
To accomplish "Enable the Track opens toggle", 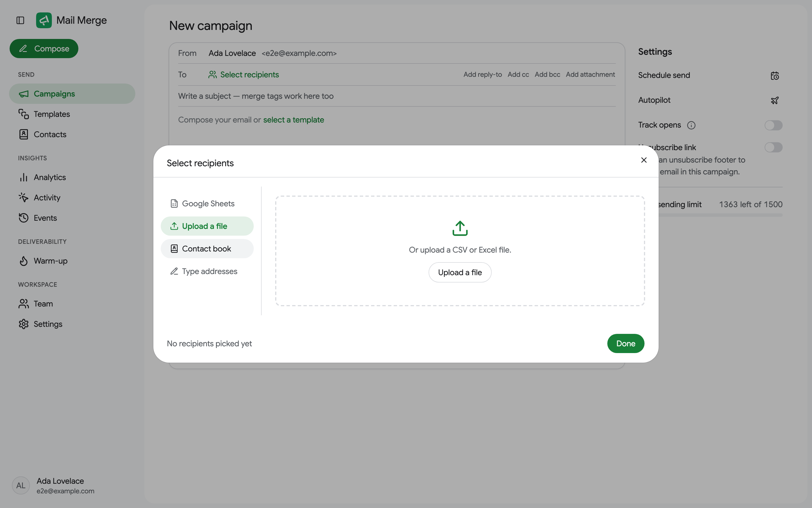I will click(773, 125).
